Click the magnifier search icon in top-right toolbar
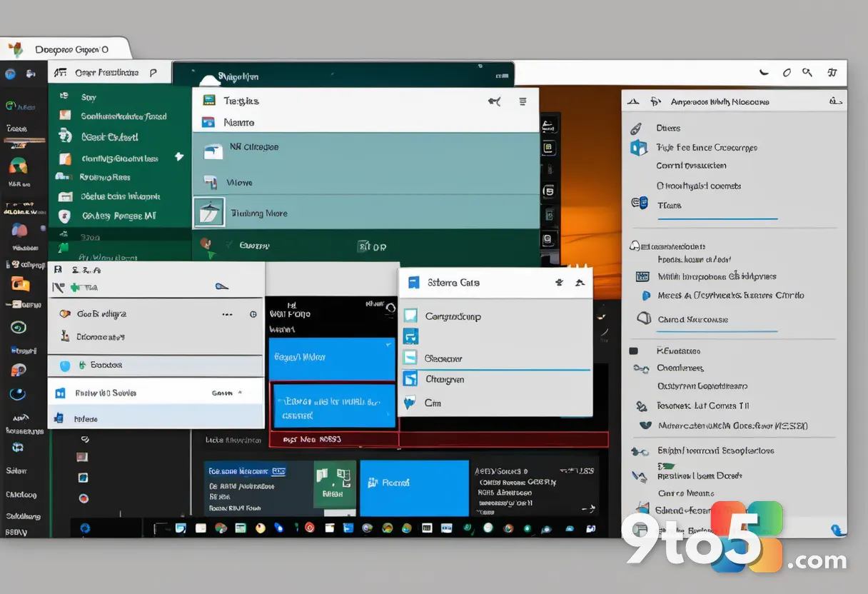 pos(807,72)
